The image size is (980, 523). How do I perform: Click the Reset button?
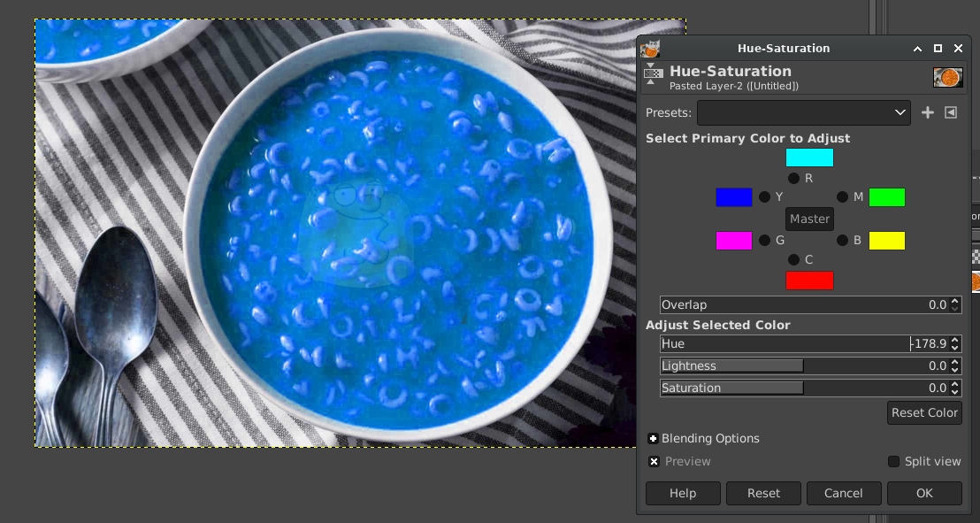pyautogui.click(x=763, y=493)
